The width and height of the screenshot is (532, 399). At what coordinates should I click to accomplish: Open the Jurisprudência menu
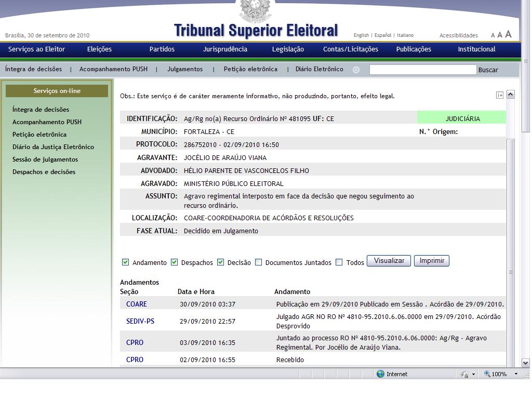[225, 49]
